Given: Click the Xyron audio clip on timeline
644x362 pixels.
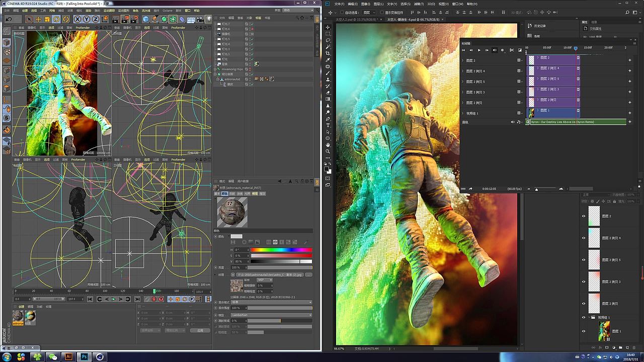Looking at the screenshot, I should pos(578,122).
